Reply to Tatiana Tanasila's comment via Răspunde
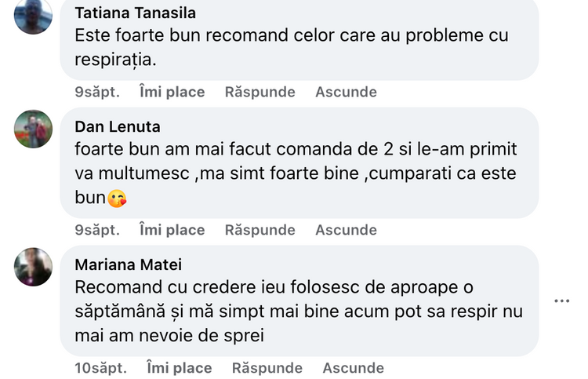 point(260,92)
